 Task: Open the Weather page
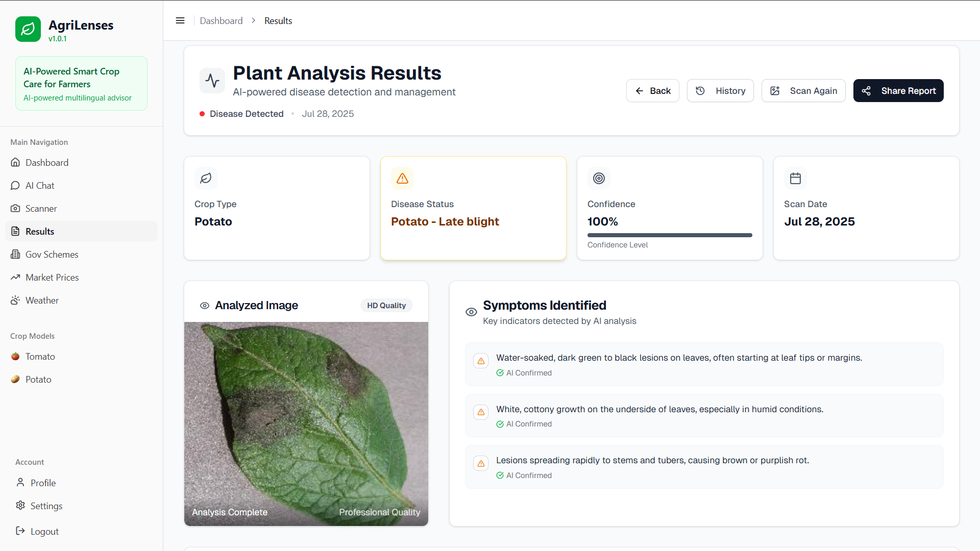coord(82,300)
